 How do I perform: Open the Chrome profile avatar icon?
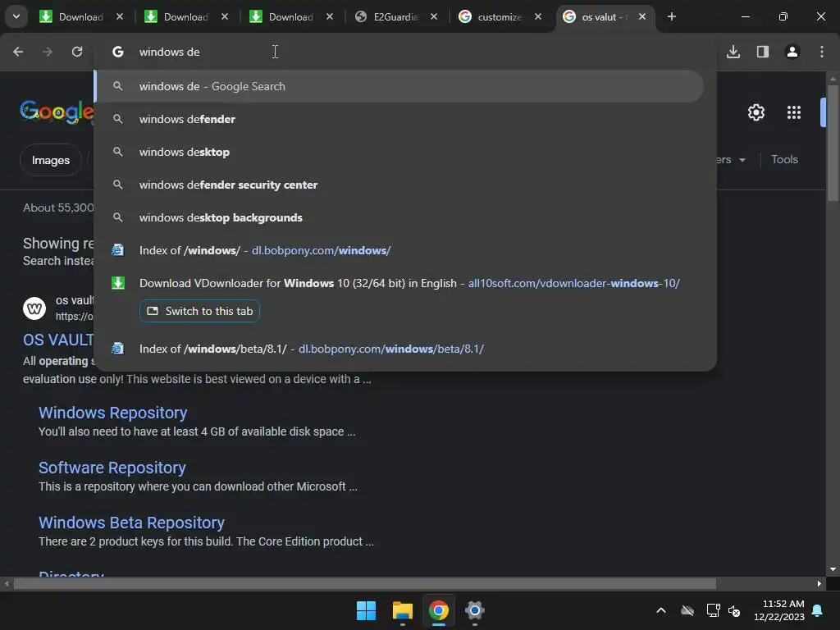(x=792, y=52)
